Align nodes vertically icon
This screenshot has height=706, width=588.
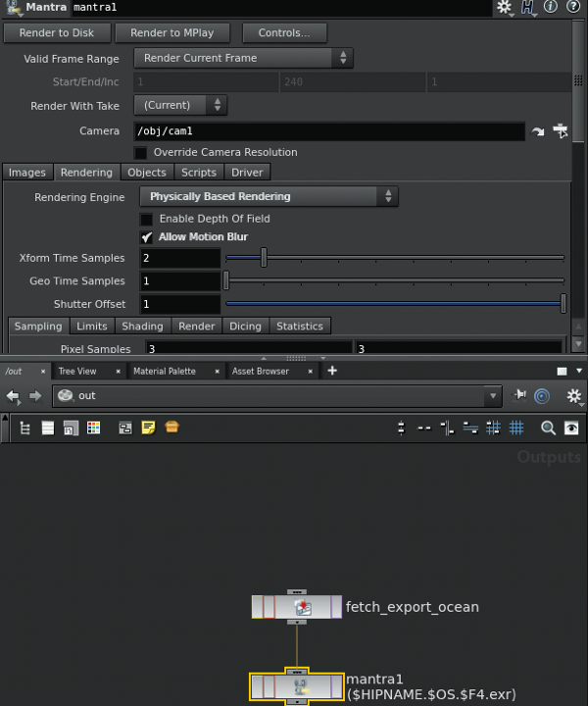point(448,428)
